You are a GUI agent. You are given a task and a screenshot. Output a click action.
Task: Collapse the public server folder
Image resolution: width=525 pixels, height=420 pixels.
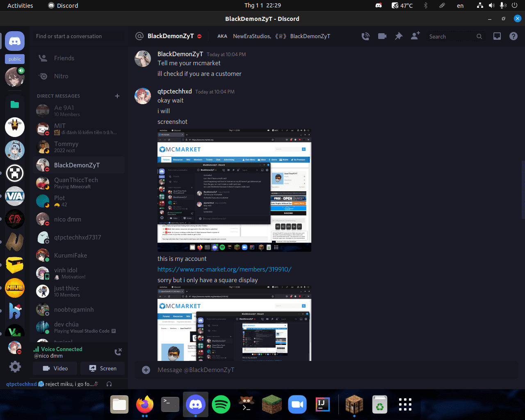pos(15,59)
